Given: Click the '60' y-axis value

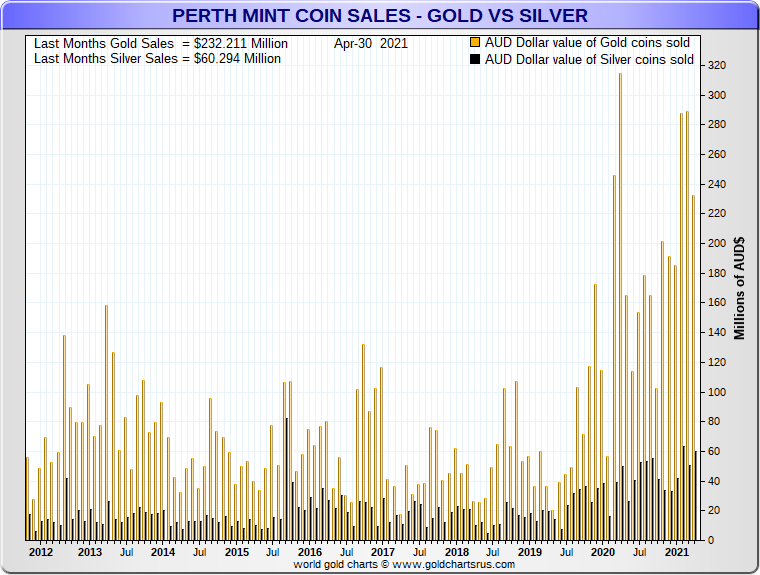Looking at the screenshot, I should 714,451.
